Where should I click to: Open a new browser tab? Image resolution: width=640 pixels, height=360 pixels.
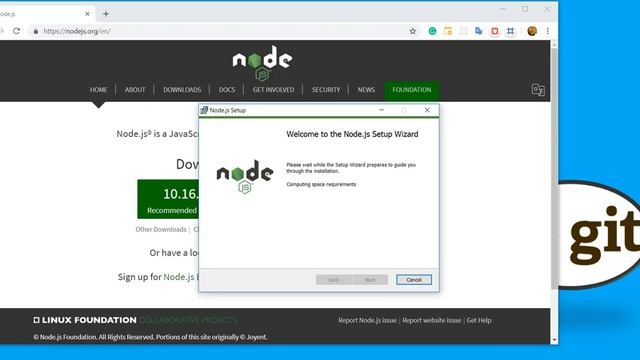106,14
